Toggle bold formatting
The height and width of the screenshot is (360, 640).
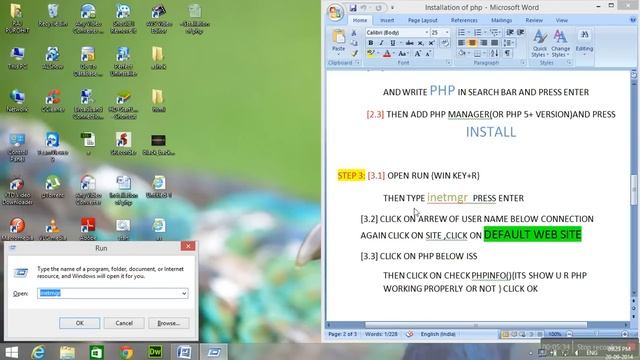(x=371, y=43)
